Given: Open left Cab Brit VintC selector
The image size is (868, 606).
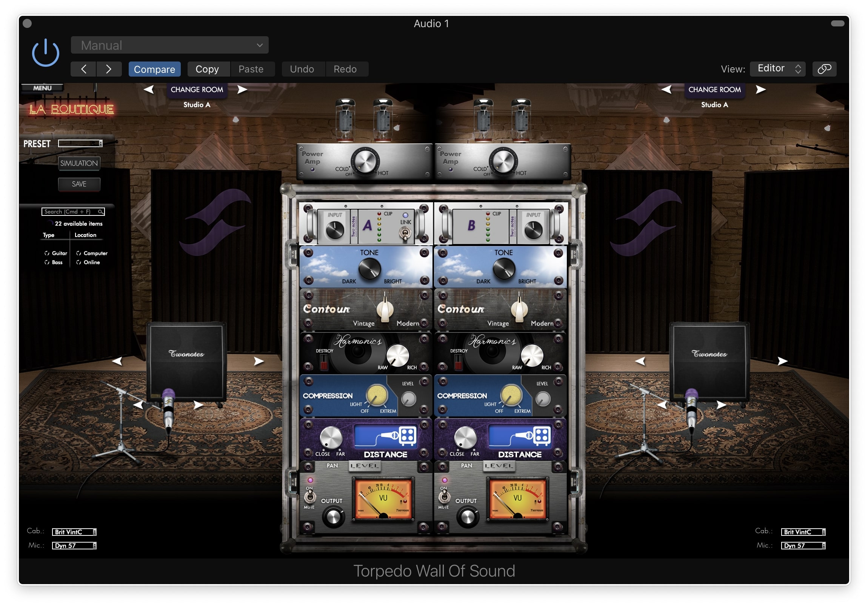Looking at the screenshot, I should click(x=74, y=532).
